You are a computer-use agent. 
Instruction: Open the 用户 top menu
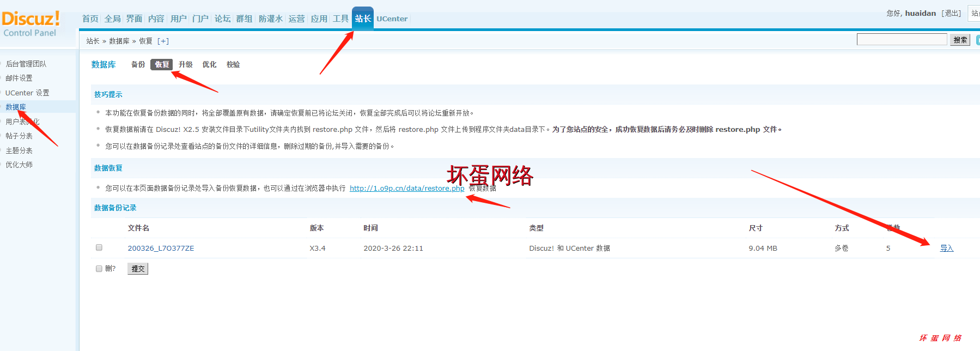pyautogui.click(x=178, y=19)
